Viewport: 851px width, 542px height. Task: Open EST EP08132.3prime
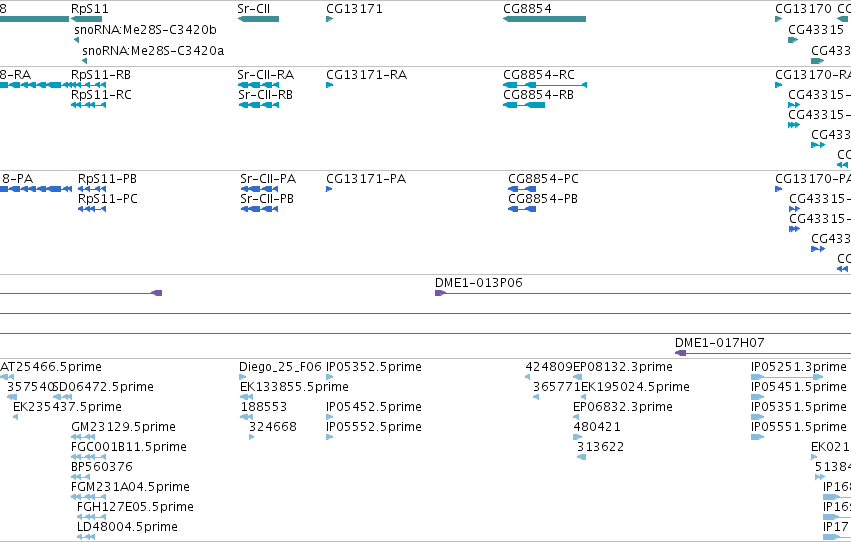pos(623,367)
